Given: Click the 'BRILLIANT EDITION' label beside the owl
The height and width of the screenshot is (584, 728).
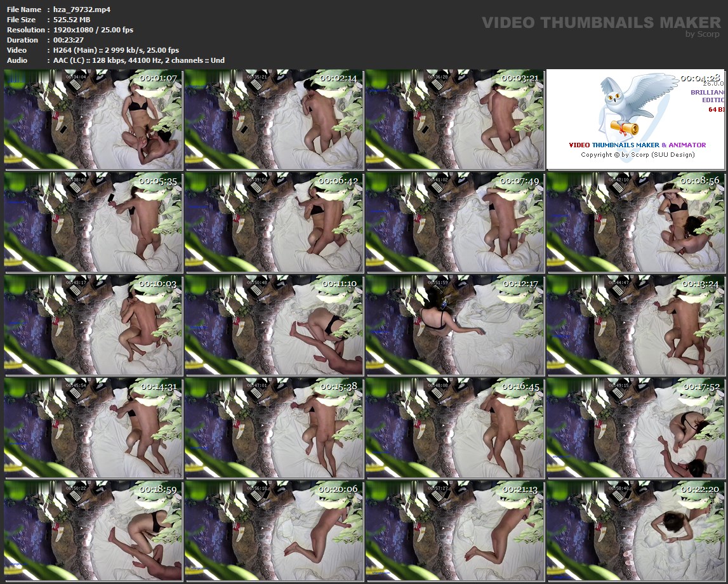Looking at the screenshot, I should click(708, 96).
